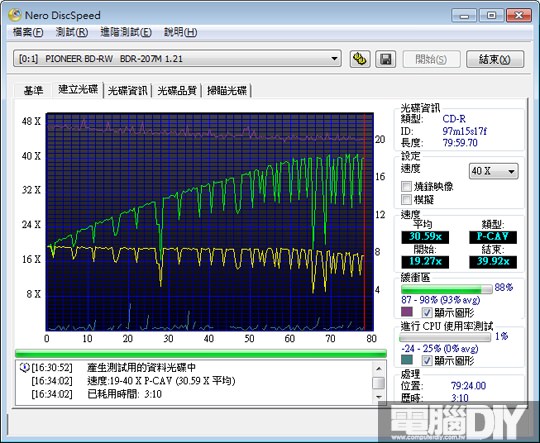
Task: Click the Nero DiscSpeed title bar icon
Action: click(15, 15)
